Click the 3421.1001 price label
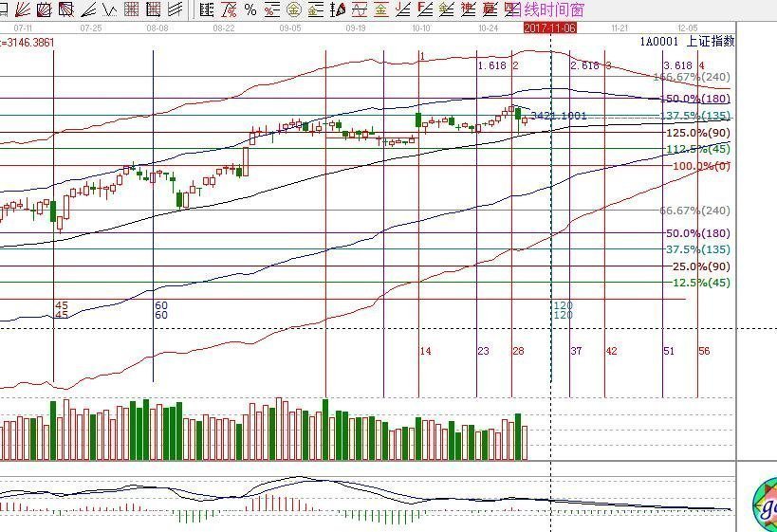This screenshot has width=777, height=532. (x=559, y=116)
